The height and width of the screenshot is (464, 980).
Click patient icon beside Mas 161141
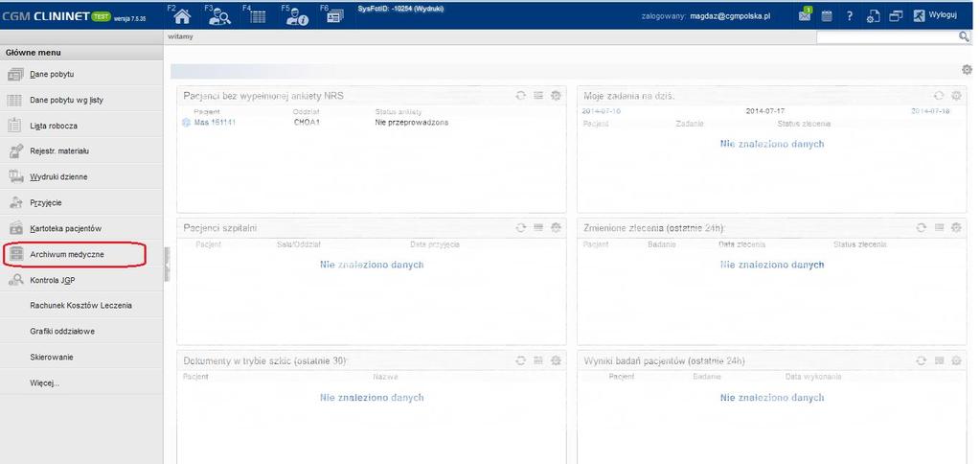pyautogui.click(x=186, y=123)
